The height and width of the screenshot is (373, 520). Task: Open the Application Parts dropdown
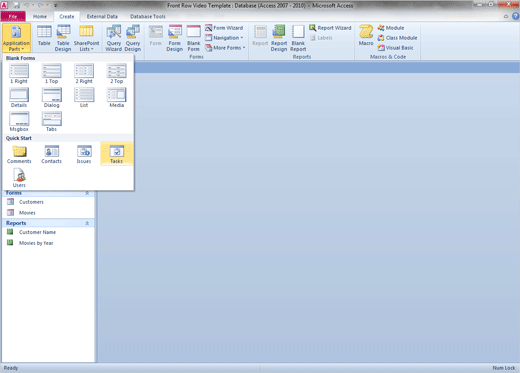click(x=16, y=38)
